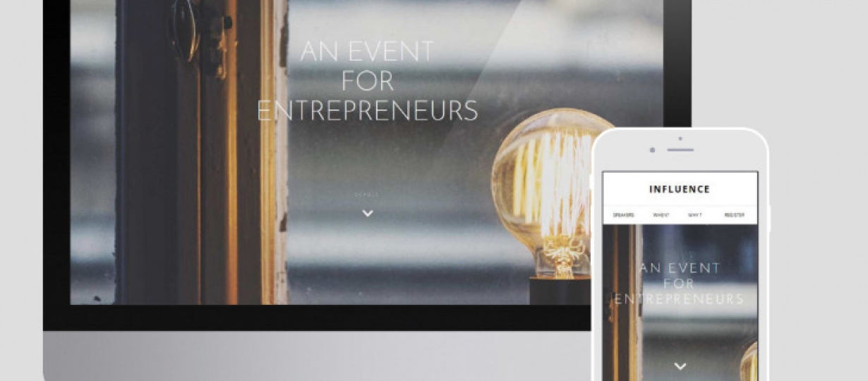Click the silver chin of the iMac
Screen dimensions: 868x381
(x=318, y=356)
